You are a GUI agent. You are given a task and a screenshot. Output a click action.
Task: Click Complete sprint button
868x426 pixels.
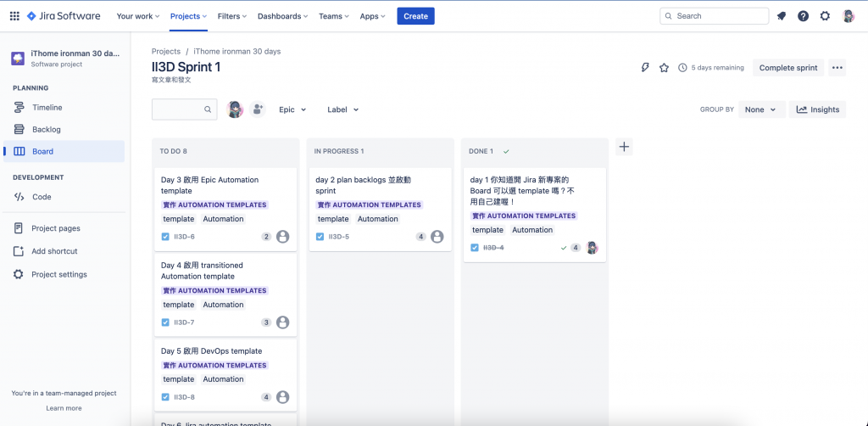tap(788, 68)
